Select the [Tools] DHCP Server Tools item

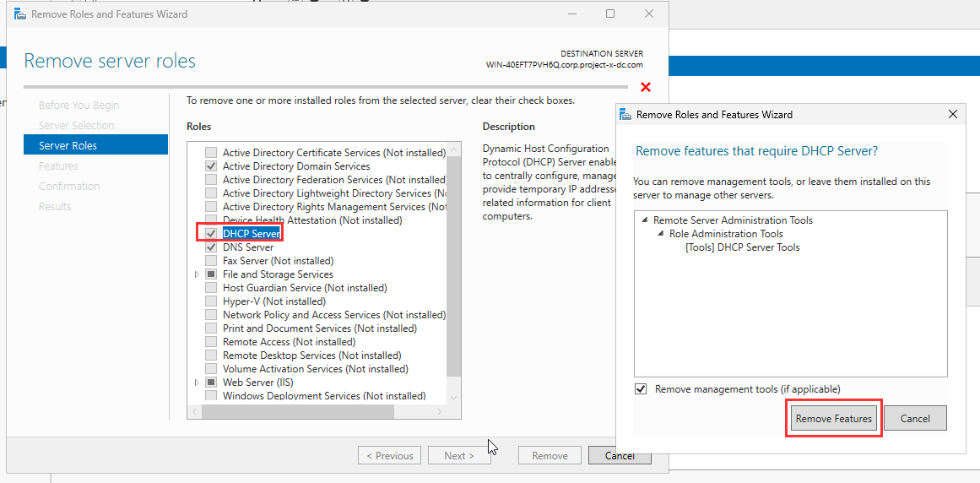tap(742, 247)
